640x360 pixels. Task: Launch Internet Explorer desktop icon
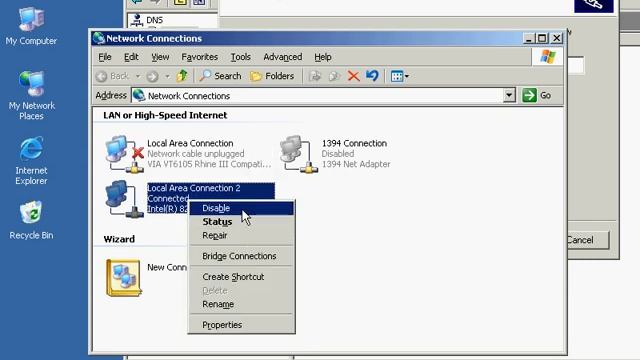point(31,160)
